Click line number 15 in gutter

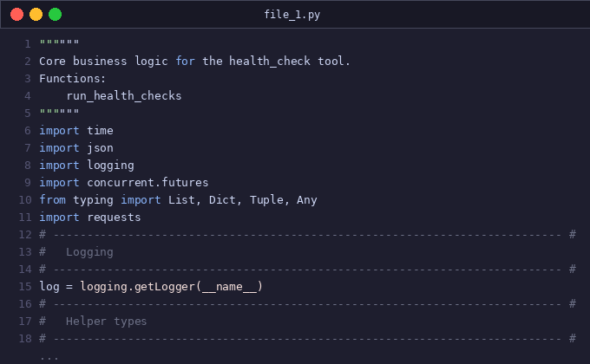tap(25, 287)
